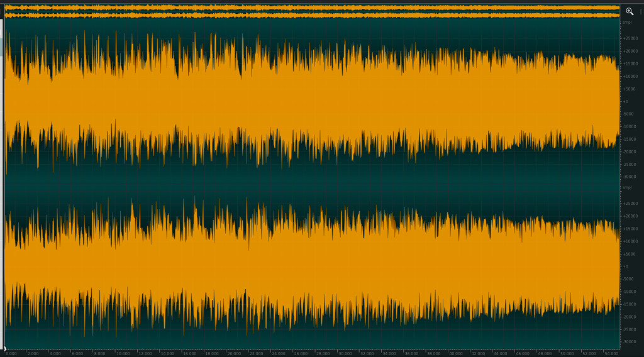Click the 20.000 mark on the time ruler

[x=234, y=353]
